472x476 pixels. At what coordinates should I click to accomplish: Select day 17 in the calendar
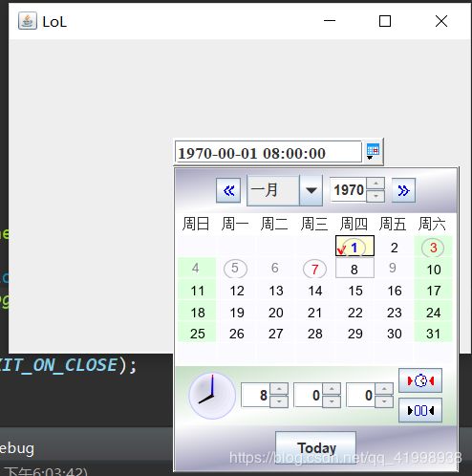coord(433,291)
